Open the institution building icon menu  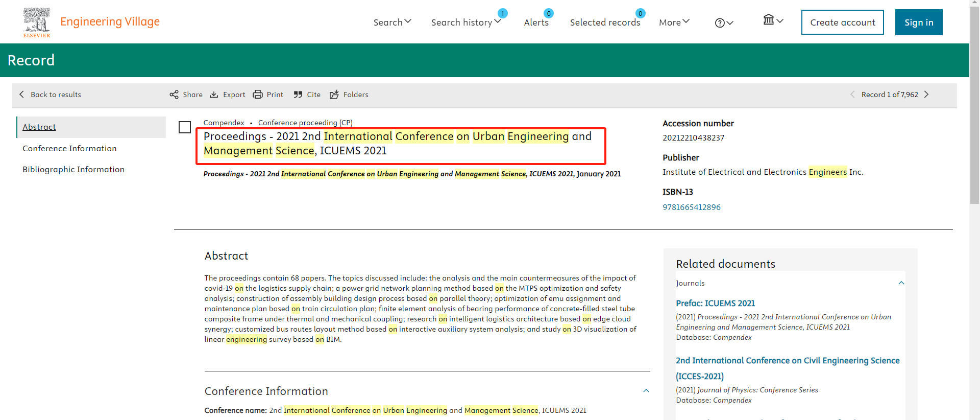773,20
